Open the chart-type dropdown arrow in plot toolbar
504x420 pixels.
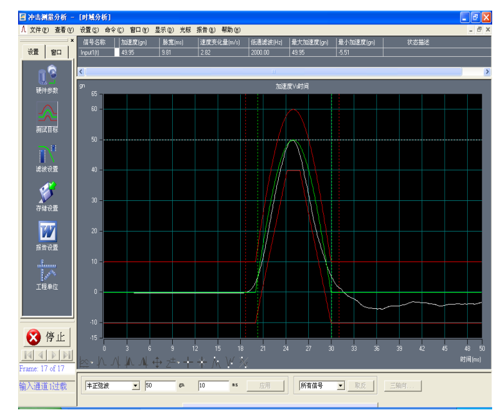[92, 363]
